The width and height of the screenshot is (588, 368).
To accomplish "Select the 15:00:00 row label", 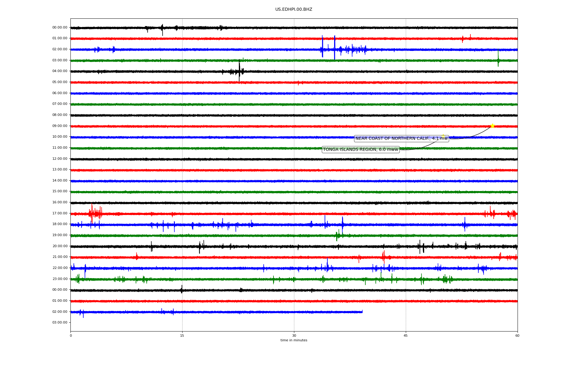I will [60, 191].
